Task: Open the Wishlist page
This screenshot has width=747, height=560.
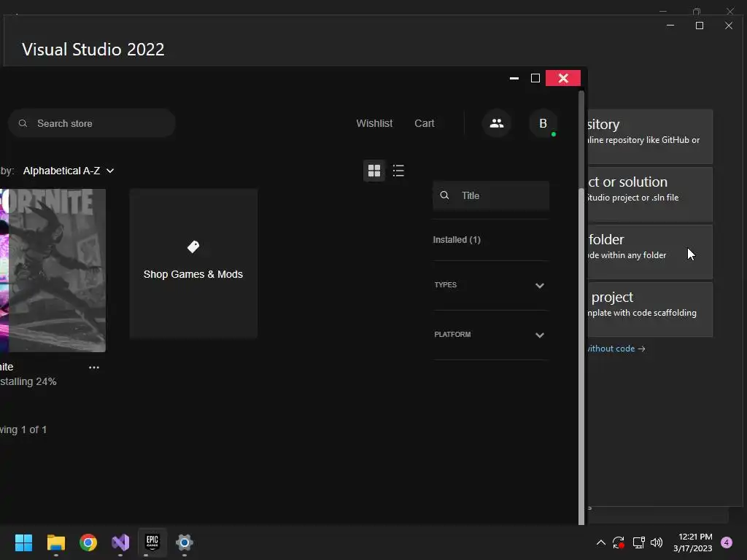Action: pyautogui.click(x=374, y=123)
